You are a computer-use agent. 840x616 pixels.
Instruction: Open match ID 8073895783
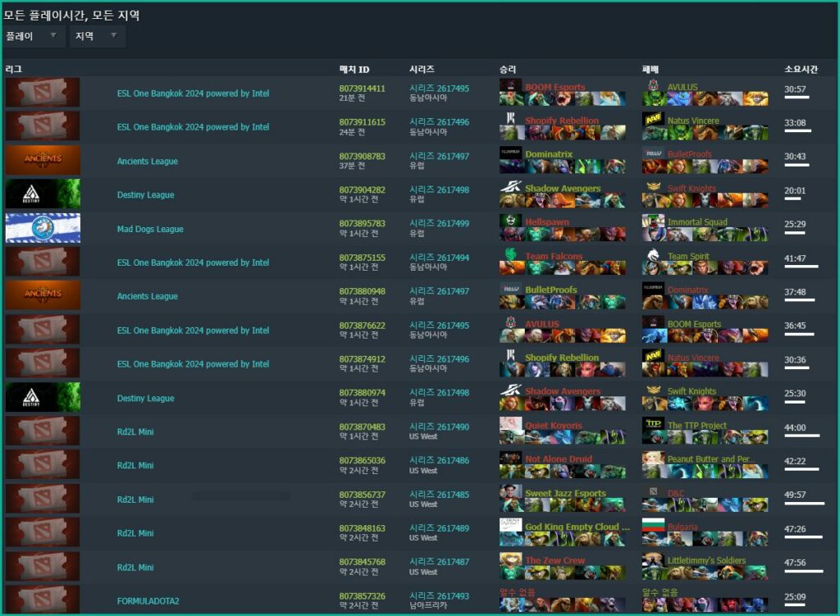pos(362,223)
